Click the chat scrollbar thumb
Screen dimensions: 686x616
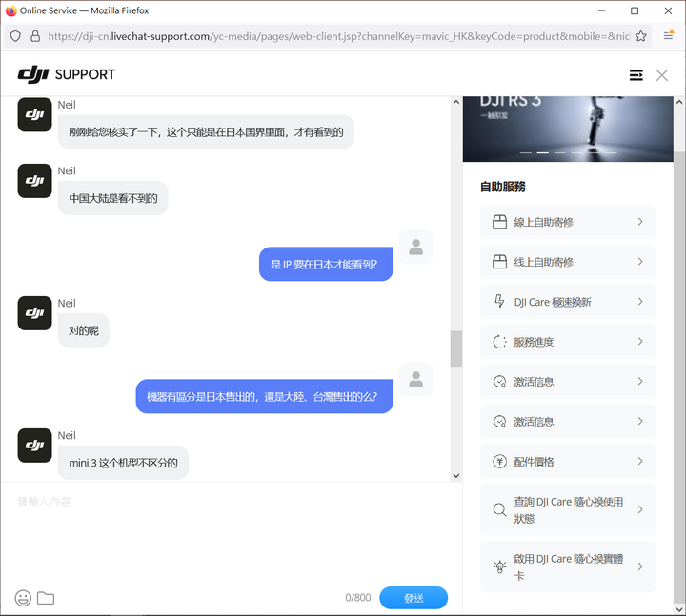click(x=456, y=348)
